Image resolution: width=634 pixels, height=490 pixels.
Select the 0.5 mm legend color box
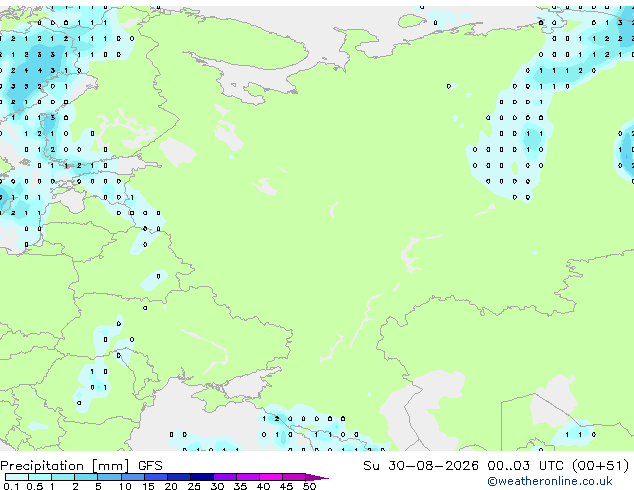click(x=40, y=477)
